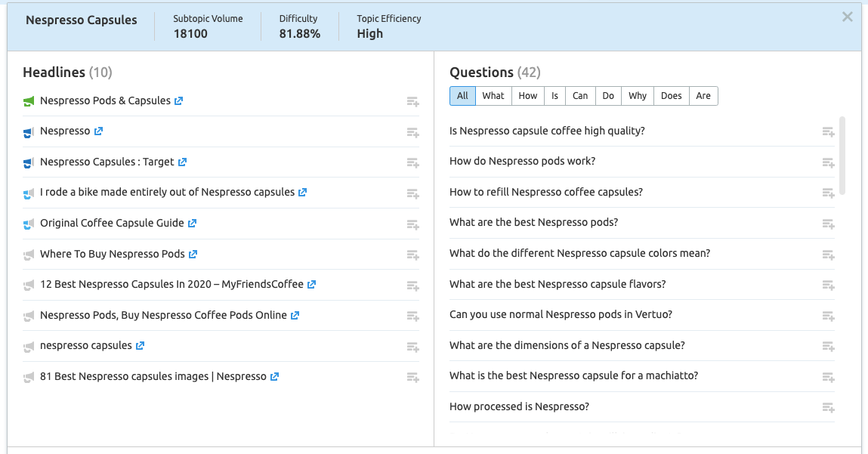Filter questions by 'What'

[493, 96]
